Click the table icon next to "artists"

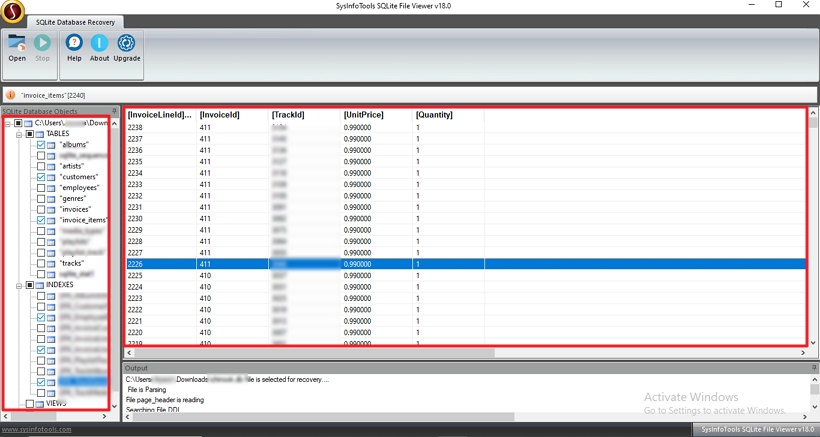coord(51,166)
